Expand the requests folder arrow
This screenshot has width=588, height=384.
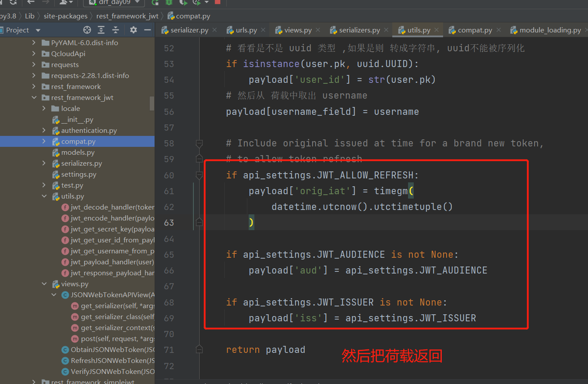pos(34,65)
